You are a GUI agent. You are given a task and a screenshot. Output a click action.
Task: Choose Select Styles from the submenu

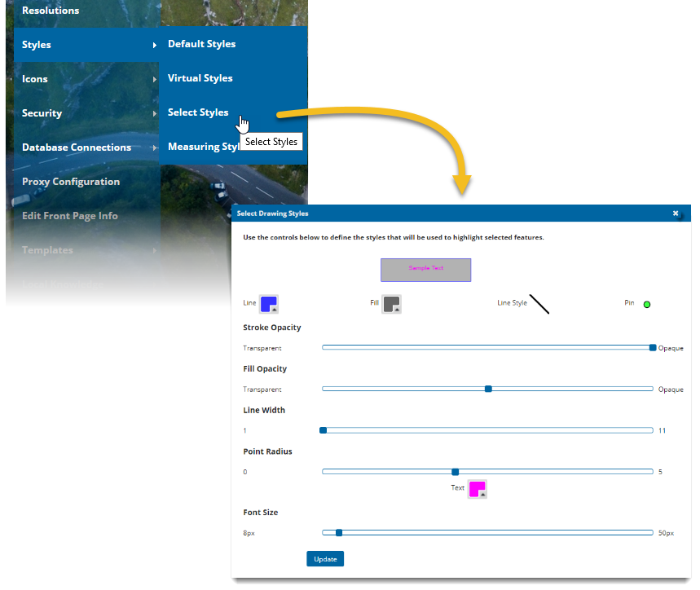pos(198,112)
